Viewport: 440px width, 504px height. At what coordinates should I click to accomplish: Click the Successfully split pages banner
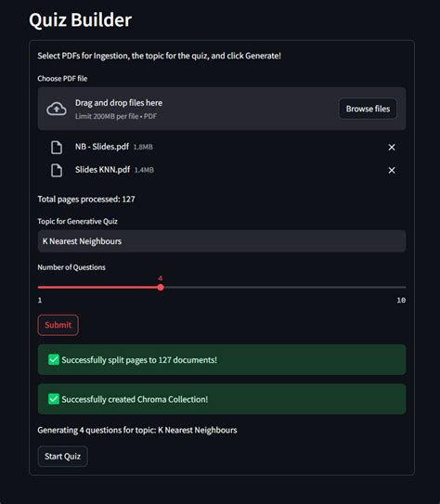(222, 360)
